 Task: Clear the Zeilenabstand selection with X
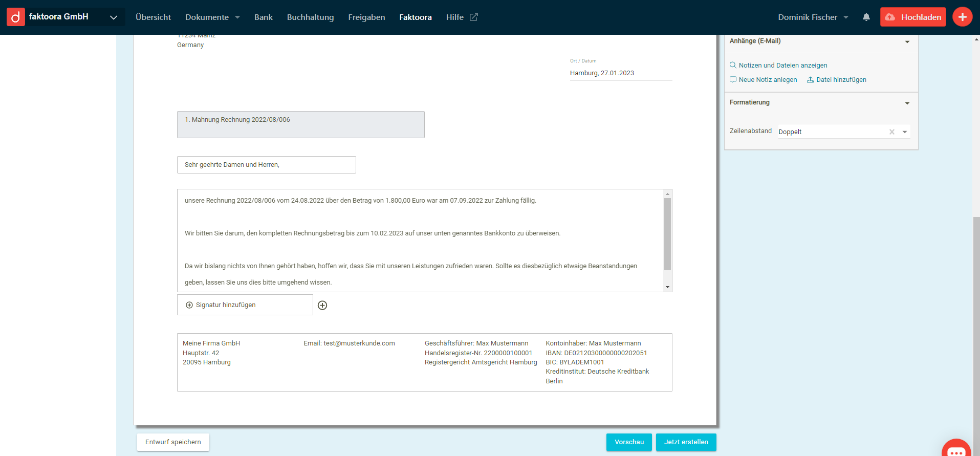coord(891,132)
